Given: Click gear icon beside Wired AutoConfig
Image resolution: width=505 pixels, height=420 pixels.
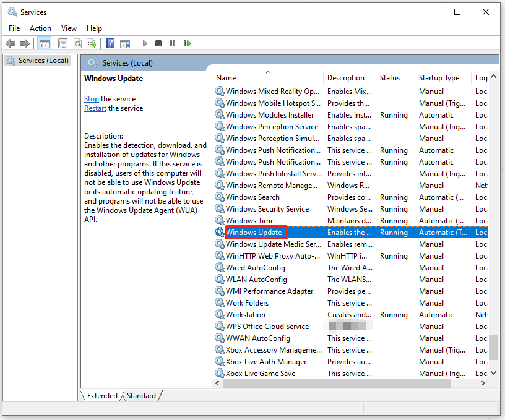Looking at the screenshot, I should [219, 267].
